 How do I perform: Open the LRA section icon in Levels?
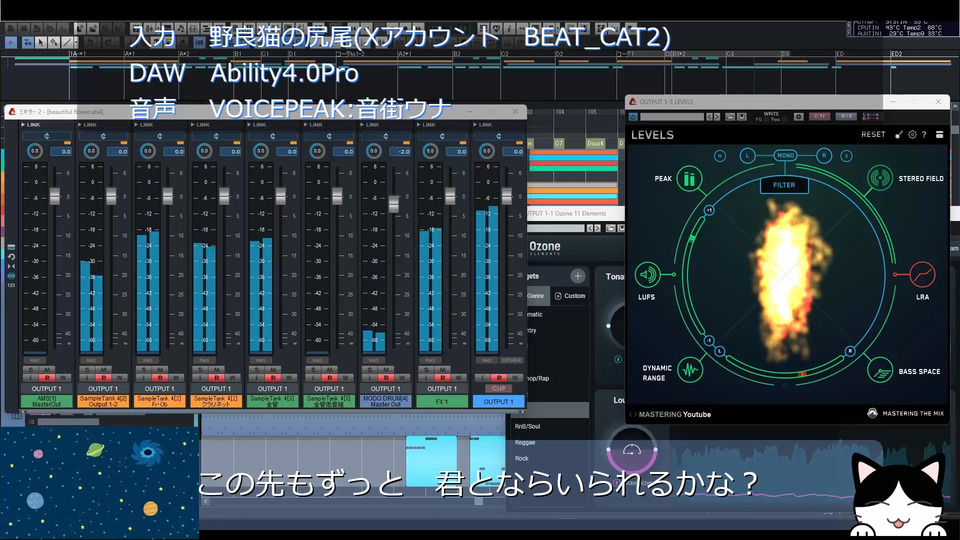(922, 275)
